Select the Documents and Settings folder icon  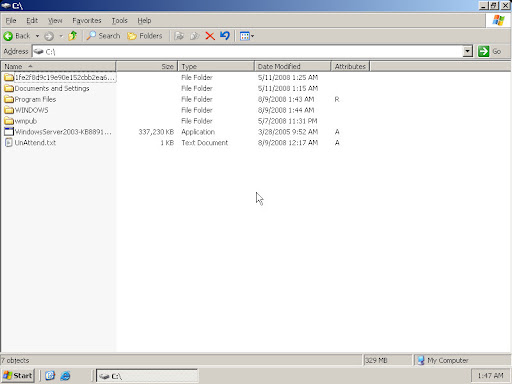tap(9, 88)
